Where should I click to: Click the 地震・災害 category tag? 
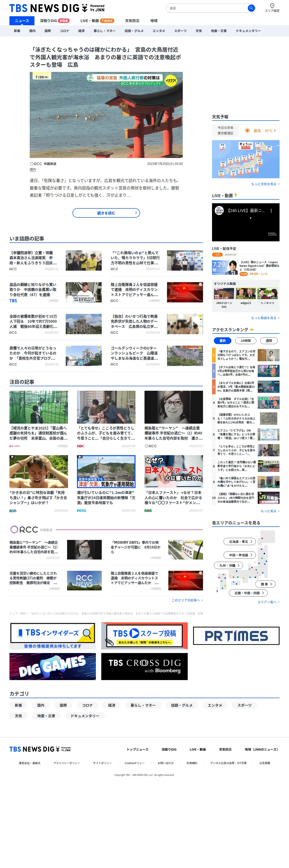coord(46,716)
